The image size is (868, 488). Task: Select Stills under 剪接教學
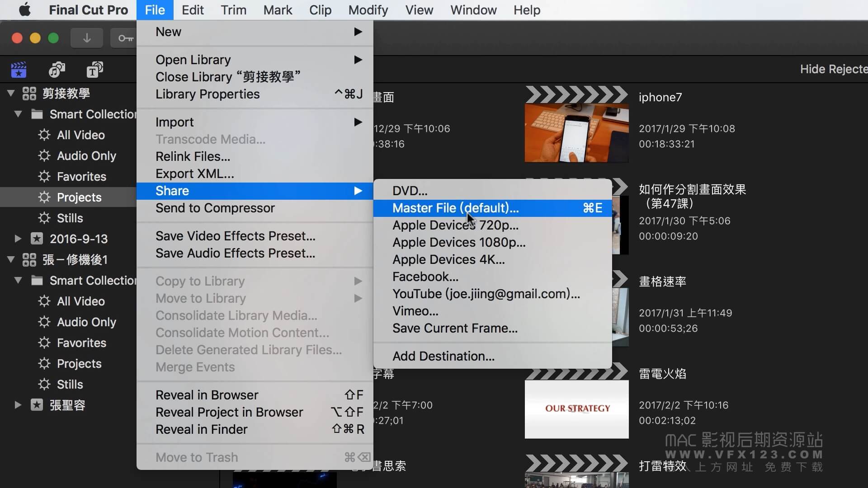coord(70,218)
